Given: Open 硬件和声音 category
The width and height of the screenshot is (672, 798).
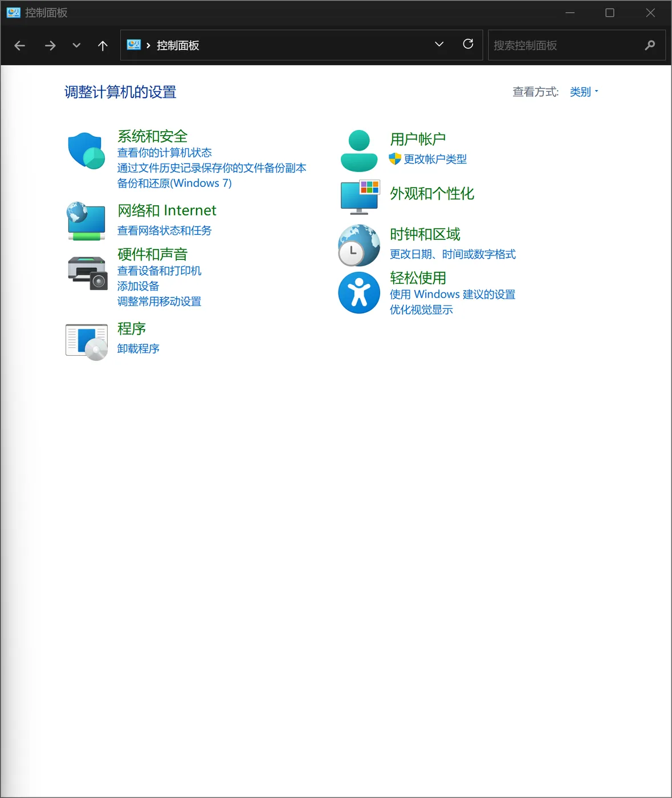Looking at the screenshot, I should pyautogui.click(x=153, y=254).
